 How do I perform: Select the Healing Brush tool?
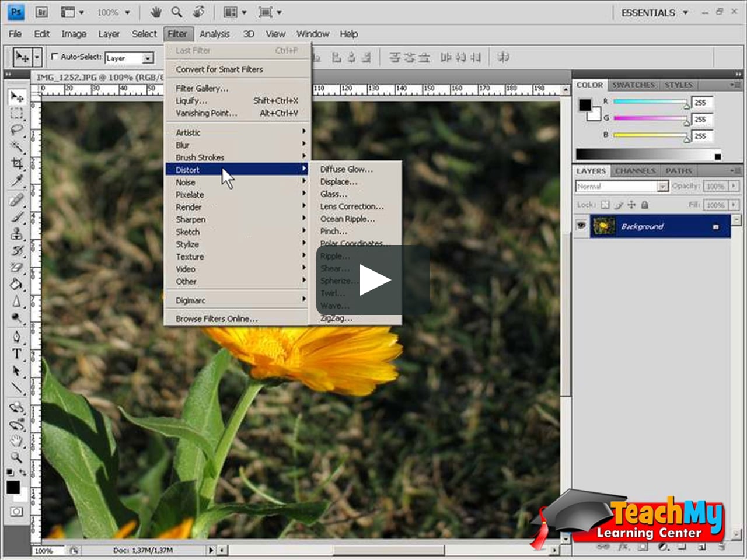pyautogui.click(x=16, y=200)
